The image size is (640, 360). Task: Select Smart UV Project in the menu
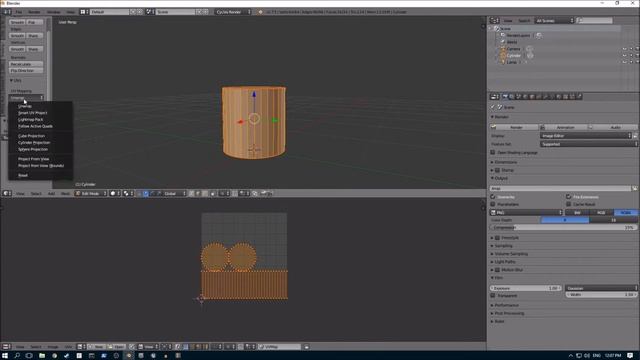(x=33, y=113)
